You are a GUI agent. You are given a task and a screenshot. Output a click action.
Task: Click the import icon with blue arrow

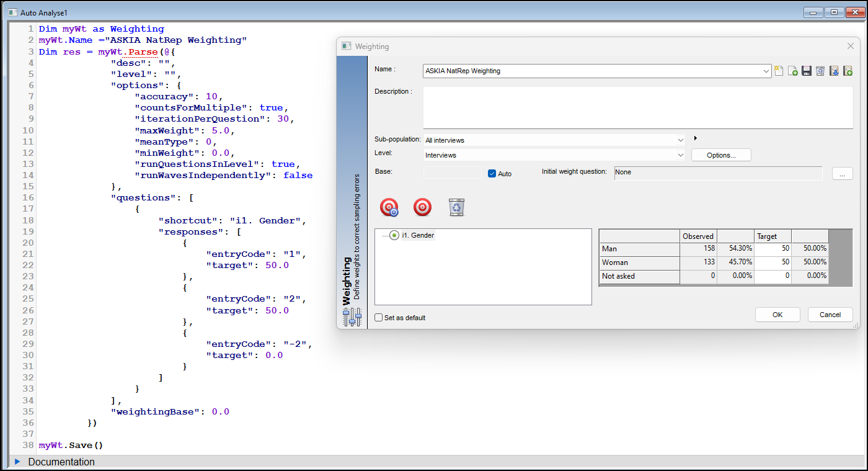click(834, 71)
